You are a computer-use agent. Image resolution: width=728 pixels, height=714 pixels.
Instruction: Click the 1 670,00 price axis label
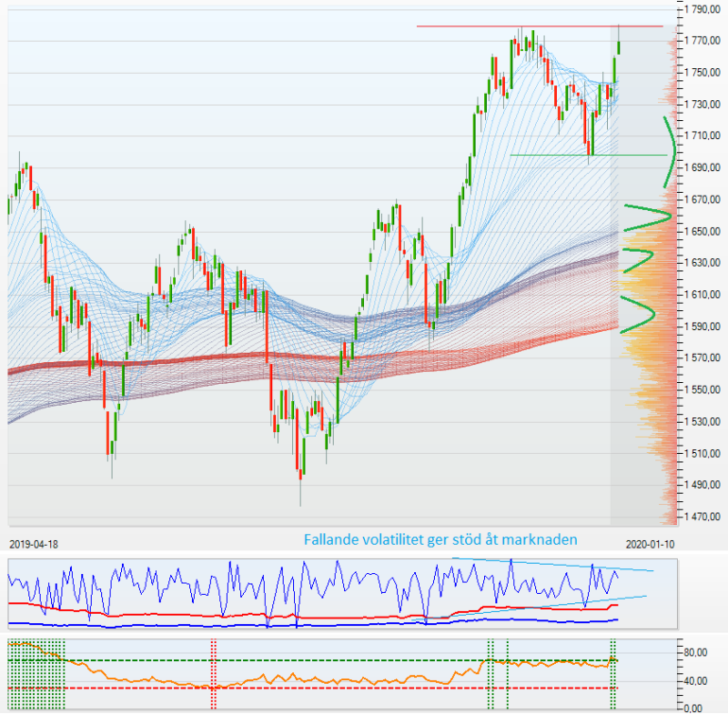tap(702, 200)
